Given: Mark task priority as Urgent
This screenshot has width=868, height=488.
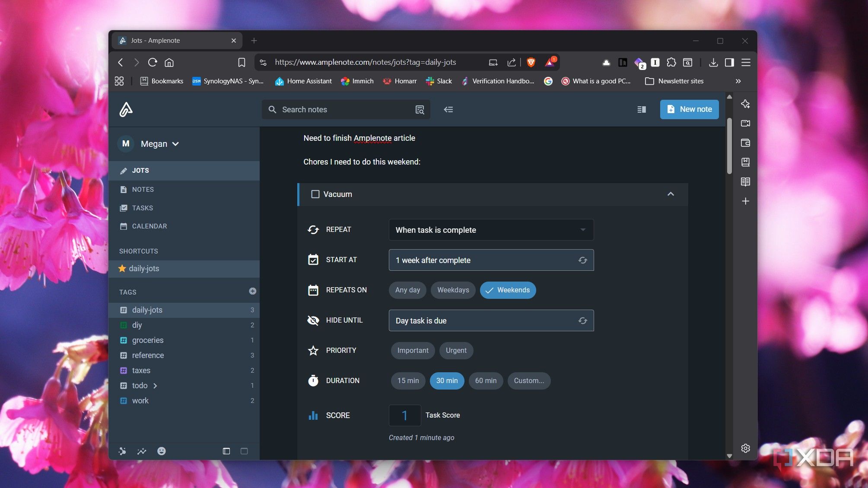Looking at the screenshot, I should pyautogui.click(x=456, y=350).
